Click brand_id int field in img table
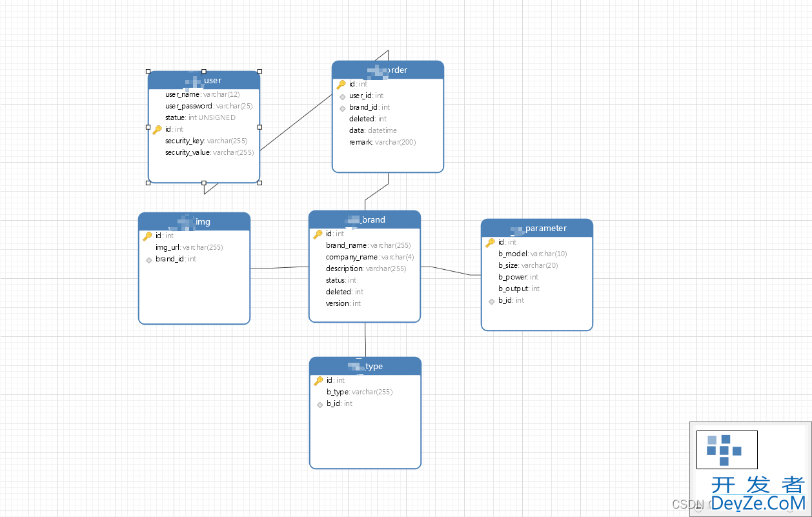The image size is (812, 517). (x=176, y=259)
